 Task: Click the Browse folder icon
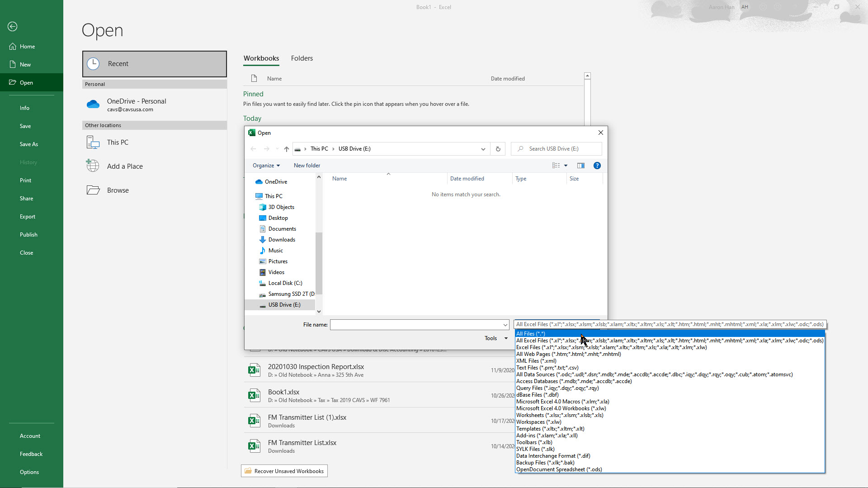click(93, 190)
